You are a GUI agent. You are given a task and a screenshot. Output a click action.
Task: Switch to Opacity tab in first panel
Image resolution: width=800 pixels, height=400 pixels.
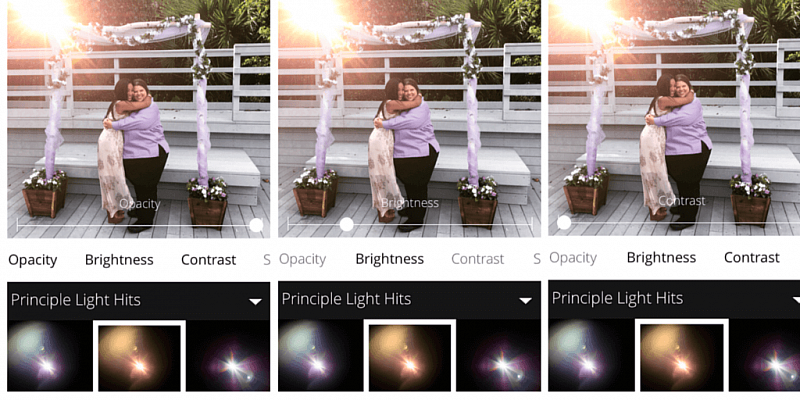[33, 260]
